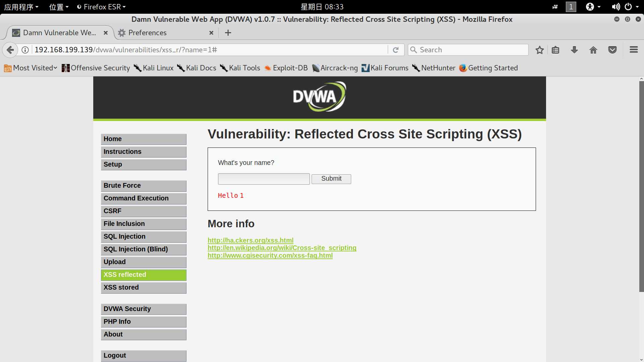This screenshot has height=362, width=644.
Task: Focus the What's your name input field
Action: click(x=264, y=179)
